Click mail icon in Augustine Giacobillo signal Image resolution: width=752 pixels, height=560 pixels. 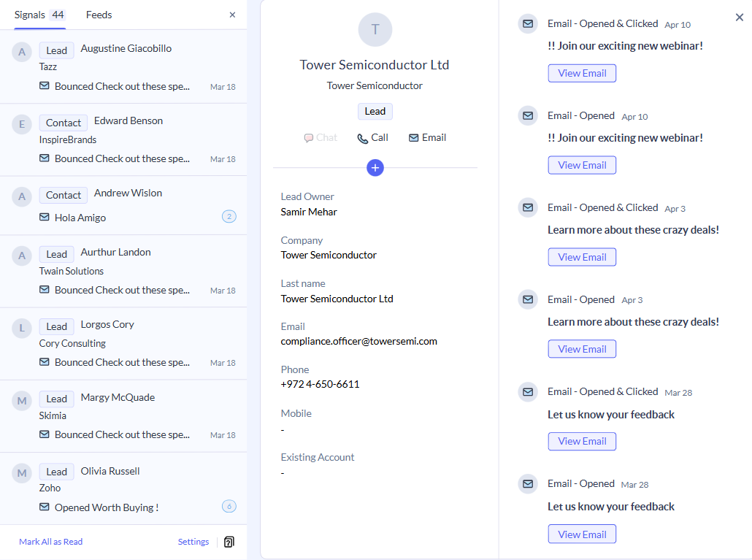[x=44, y=86]
